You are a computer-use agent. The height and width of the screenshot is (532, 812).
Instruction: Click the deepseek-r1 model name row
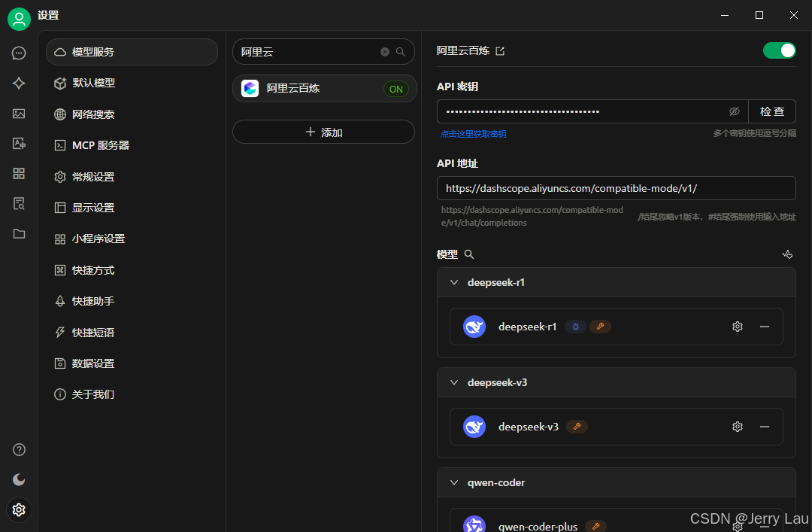617,327
